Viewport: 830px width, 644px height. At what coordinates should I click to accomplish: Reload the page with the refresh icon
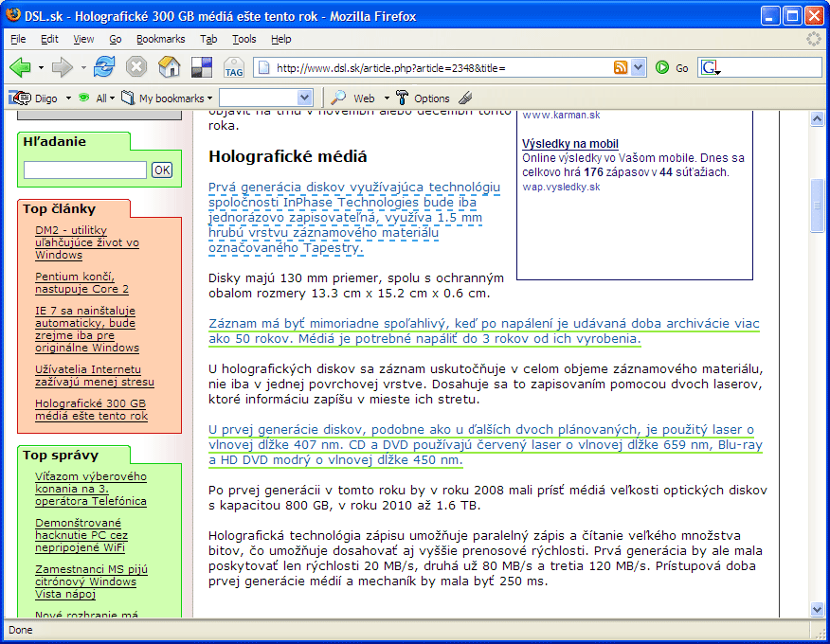(x=104, y=67)
